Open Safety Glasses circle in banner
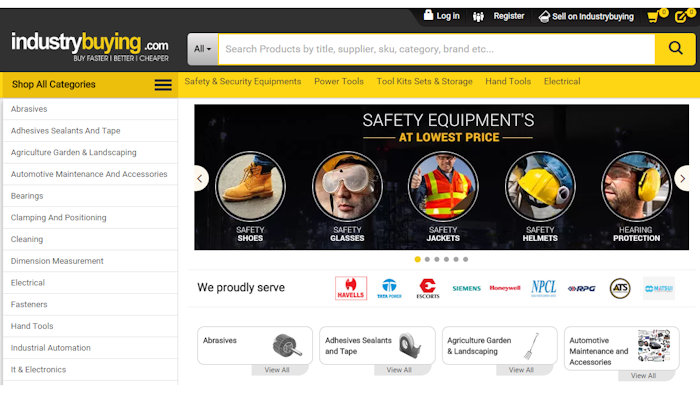Screen dimensions: 700x394 (347, 187)
